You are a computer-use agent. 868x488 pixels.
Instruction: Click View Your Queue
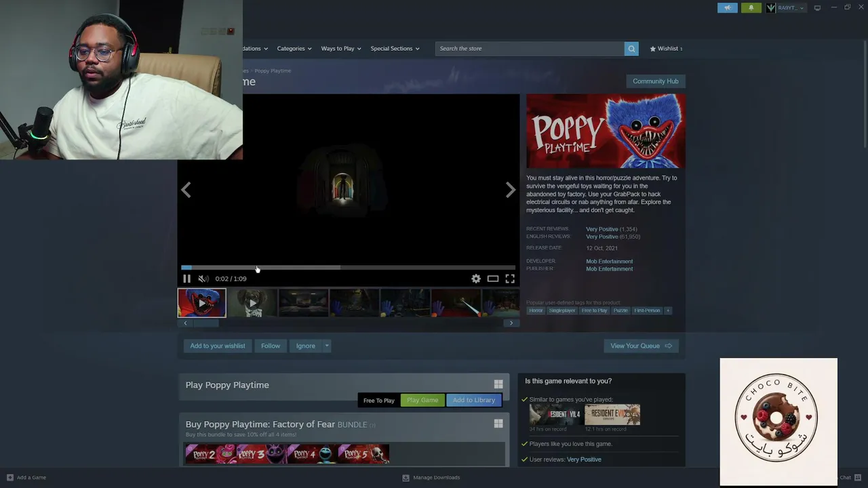point(641,346)
